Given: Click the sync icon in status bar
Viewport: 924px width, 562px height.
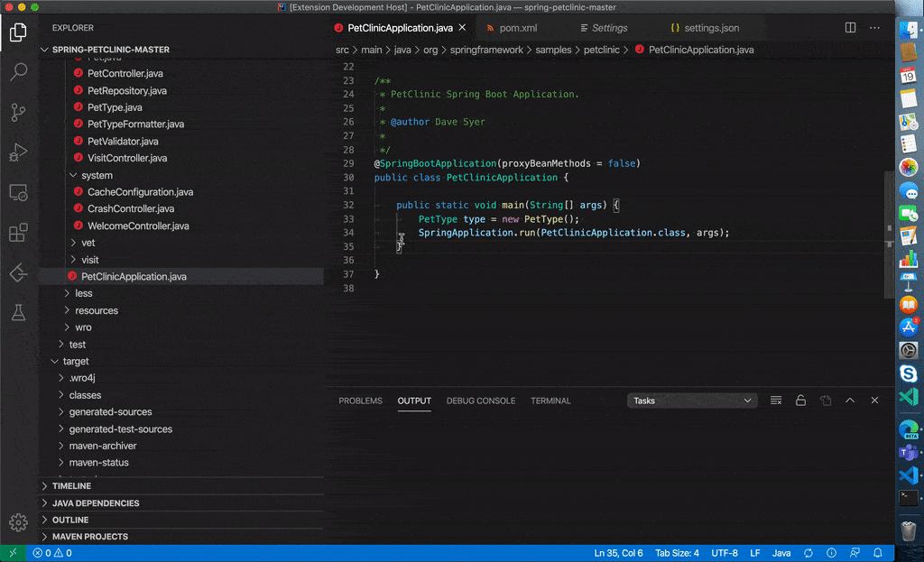Looking at the screenshot, I should tap(808, 553).
